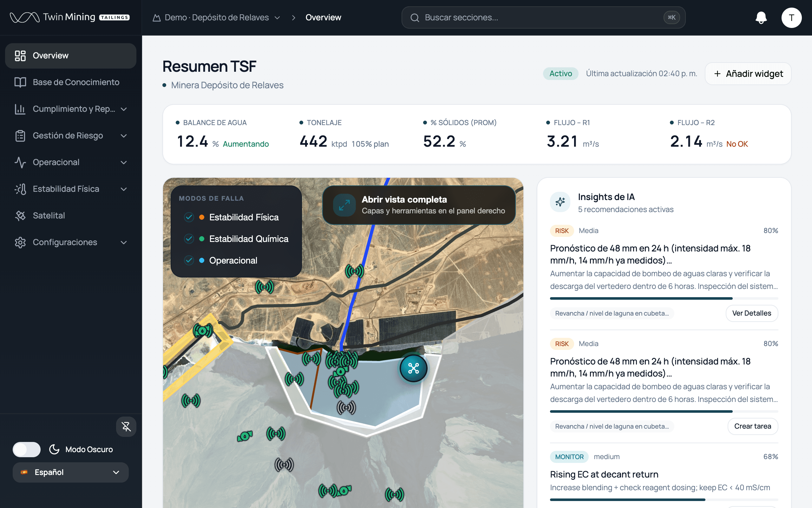Click the Estabilidad Física thermometer icon

tap(20, 189)
